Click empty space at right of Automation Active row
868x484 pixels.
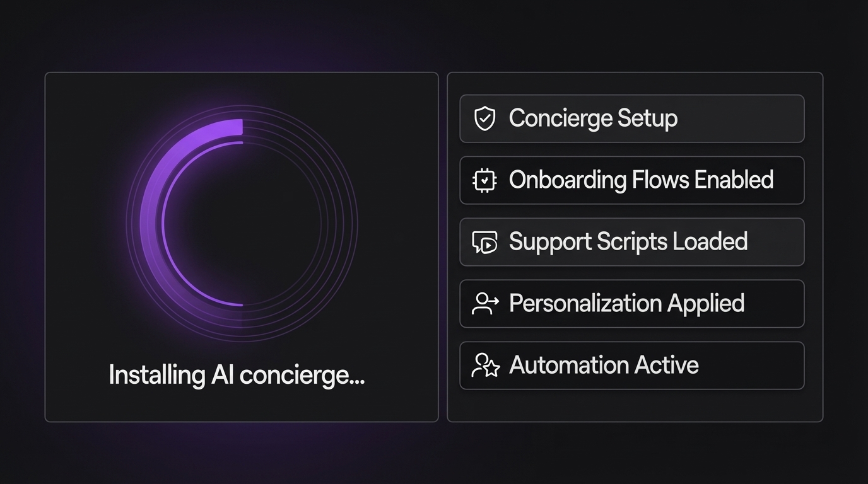pos(754,366)
